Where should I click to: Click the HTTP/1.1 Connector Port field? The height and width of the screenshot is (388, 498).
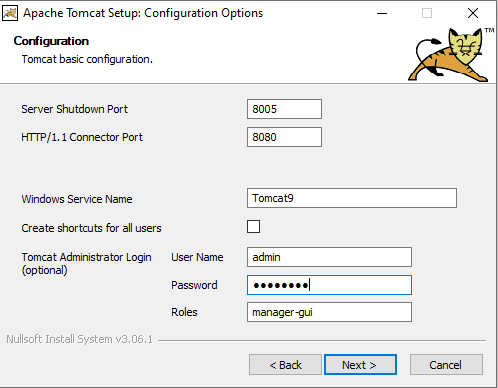click(x=284, y=137)
